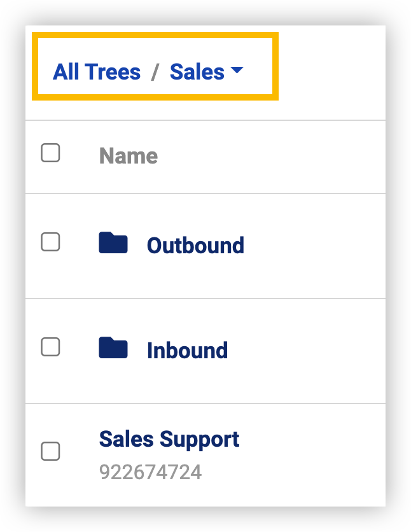Click the caret arrow beside Sales
The width and height of the screenshot is (411, 532).
click(x=237, y=70)
